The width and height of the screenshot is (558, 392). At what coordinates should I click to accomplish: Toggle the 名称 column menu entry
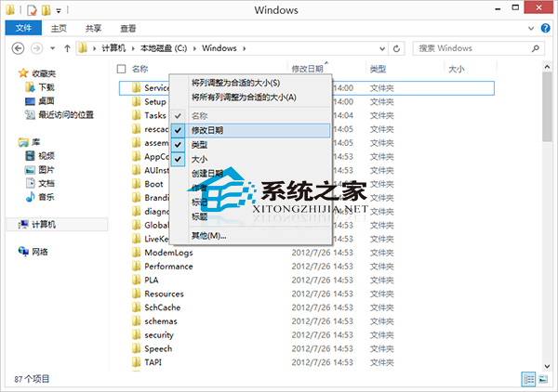pos(250,116)
